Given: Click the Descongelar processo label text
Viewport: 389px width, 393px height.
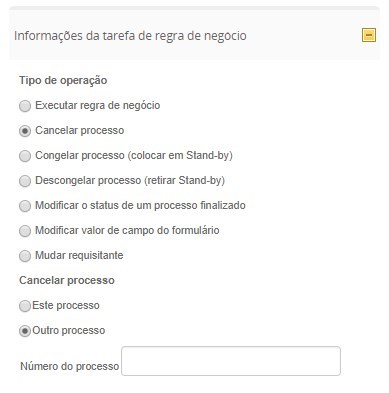Looking at the screenshot, I should tap(130, 180).
